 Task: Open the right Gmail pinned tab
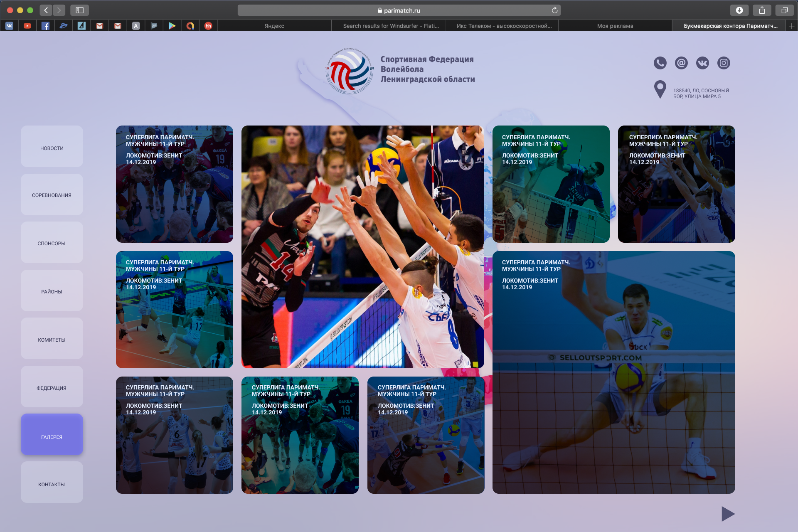pyautogui.click(x=118, y=26)
